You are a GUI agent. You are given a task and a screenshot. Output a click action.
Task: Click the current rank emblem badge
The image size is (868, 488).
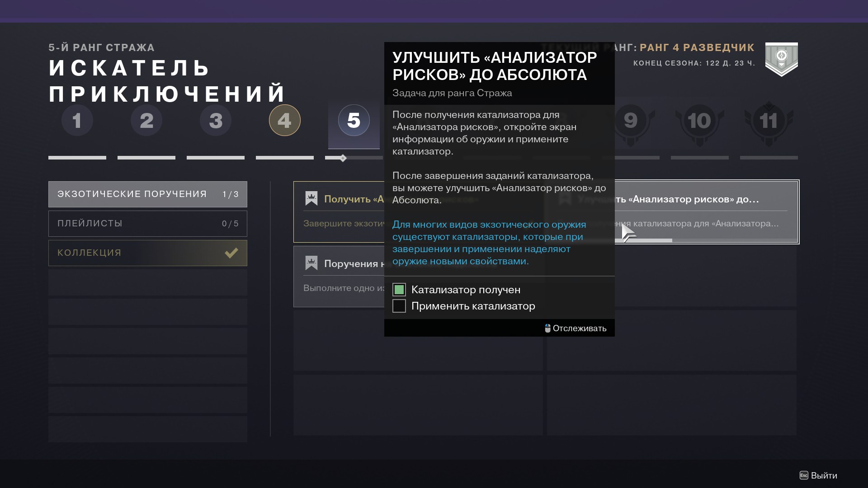coord(781,59)
